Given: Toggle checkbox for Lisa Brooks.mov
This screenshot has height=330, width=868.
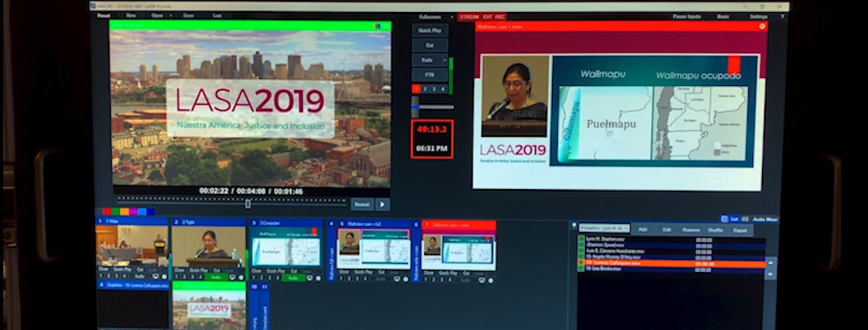Looking at the screenshot, I should click(581, 269).
